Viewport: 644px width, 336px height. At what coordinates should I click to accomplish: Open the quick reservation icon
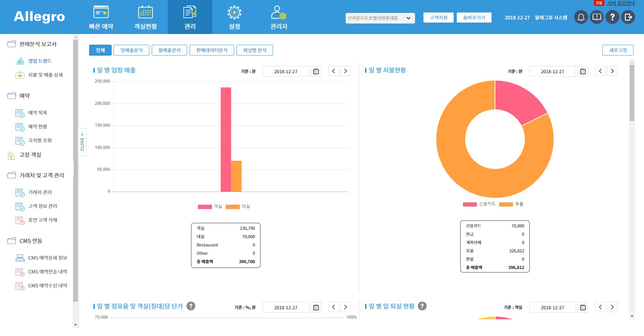click(x=101, y=12)
